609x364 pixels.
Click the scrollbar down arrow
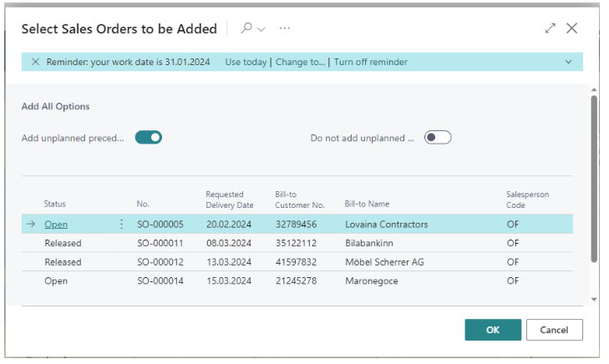point(594,299)
